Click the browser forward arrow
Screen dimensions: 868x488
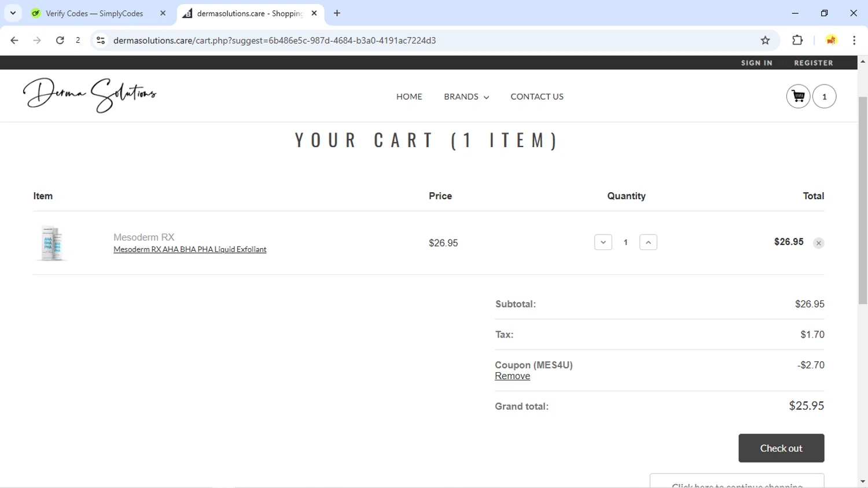coord(37,41)
